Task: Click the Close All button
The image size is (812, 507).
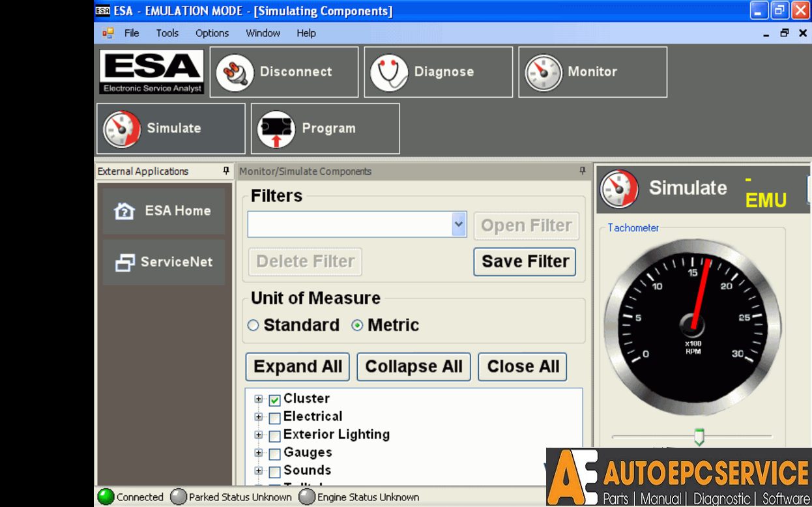Action: point(523,367)
